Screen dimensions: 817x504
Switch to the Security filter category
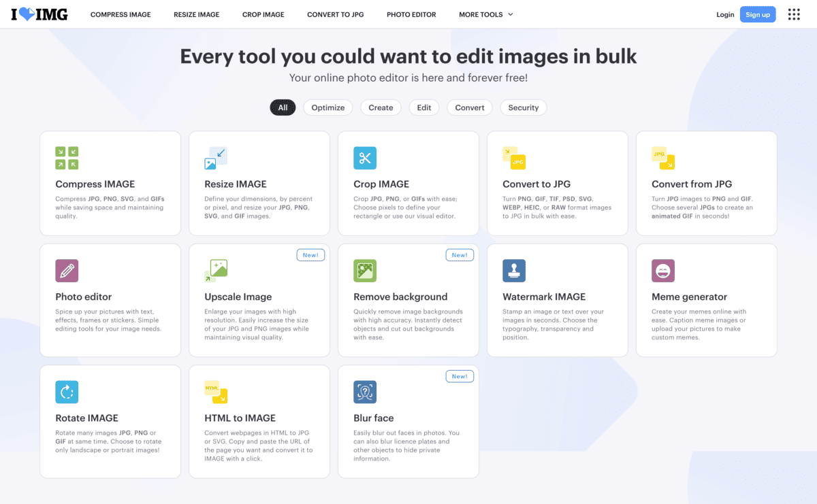coord(523,107)
